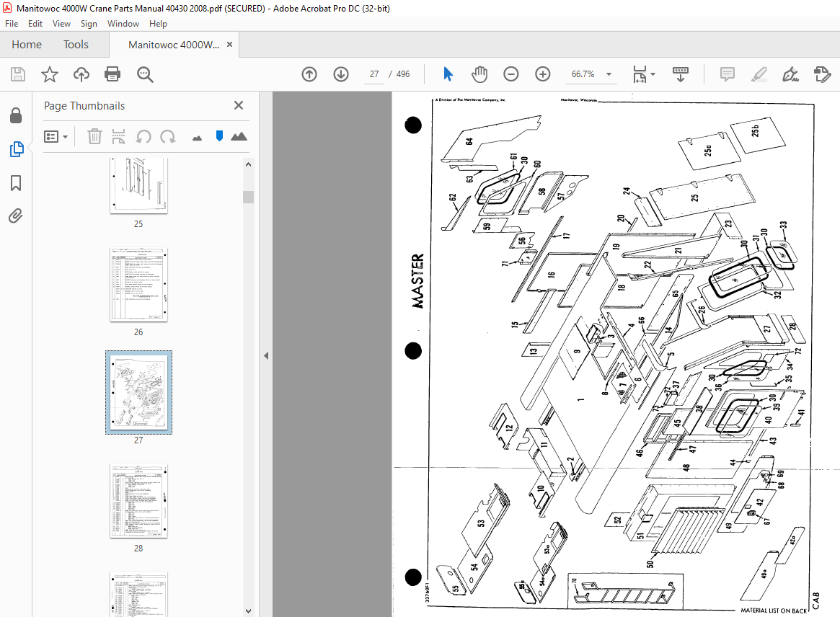Screen dimensions: 840x617
Task: Open the Attachments paperclip panel
Action: [x=16, y=216]
